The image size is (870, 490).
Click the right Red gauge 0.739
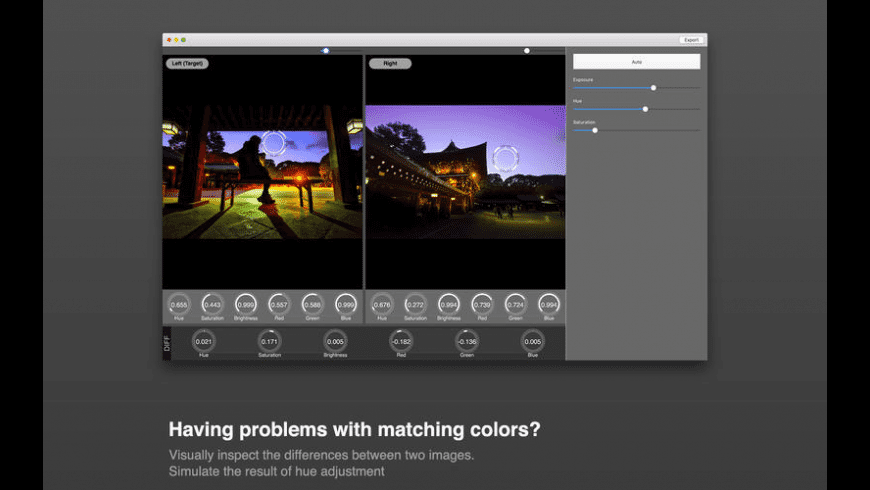point(482,305)
